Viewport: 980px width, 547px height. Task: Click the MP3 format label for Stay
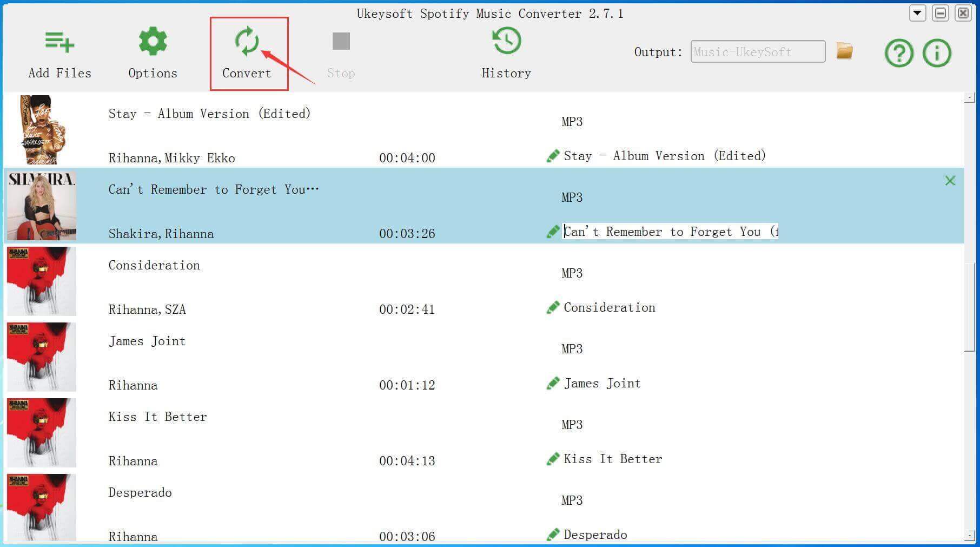(572, 122)
